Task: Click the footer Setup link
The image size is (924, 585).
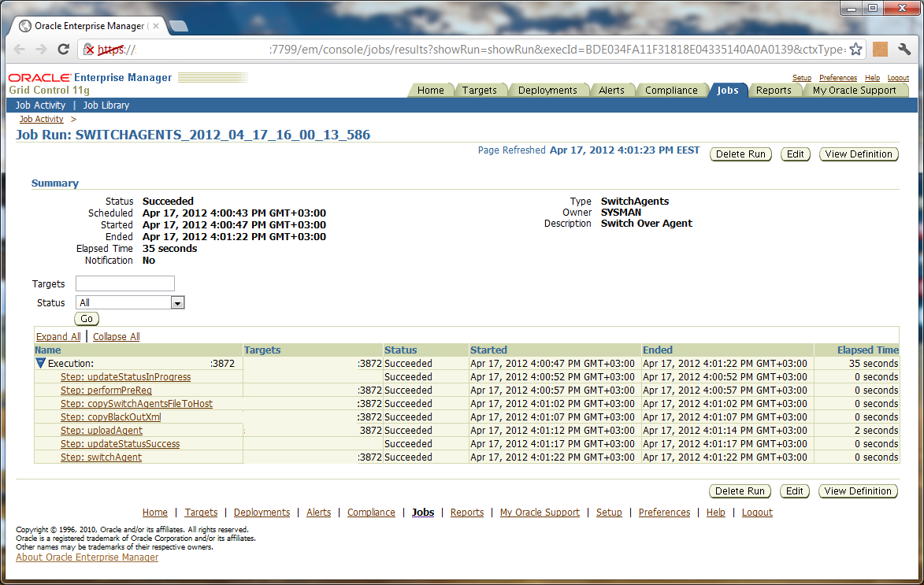Action: pos(609,513)
